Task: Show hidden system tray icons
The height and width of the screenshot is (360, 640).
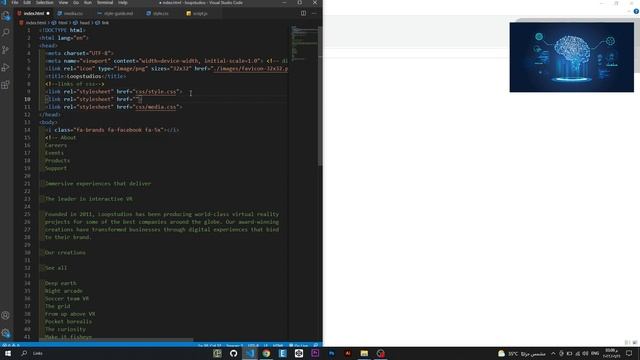Action: coord(553,353)
